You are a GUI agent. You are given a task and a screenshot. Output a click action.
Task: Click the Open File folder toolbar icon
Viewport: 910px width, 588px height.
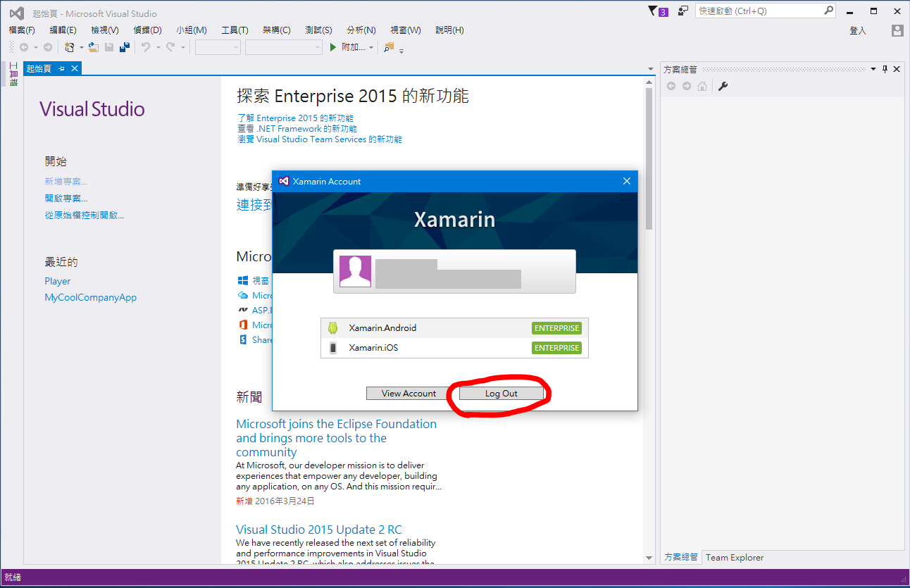point(94,47)
